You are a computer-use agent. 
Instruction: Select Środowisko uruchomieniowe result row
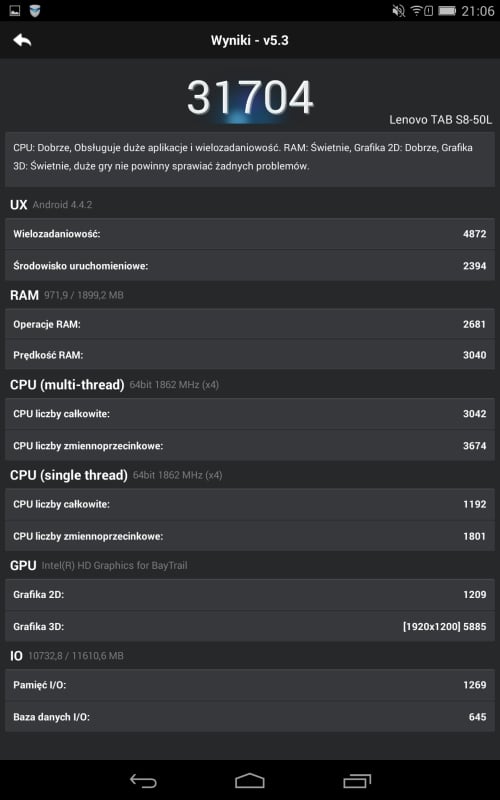click(250, 265)
